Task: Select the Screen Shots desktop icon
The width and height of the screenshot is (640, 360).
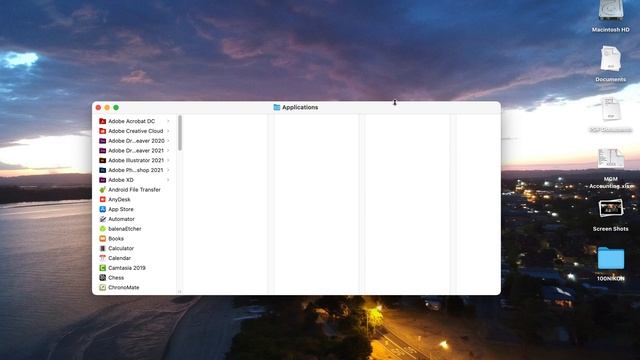Action: click(x=611, y=209)
